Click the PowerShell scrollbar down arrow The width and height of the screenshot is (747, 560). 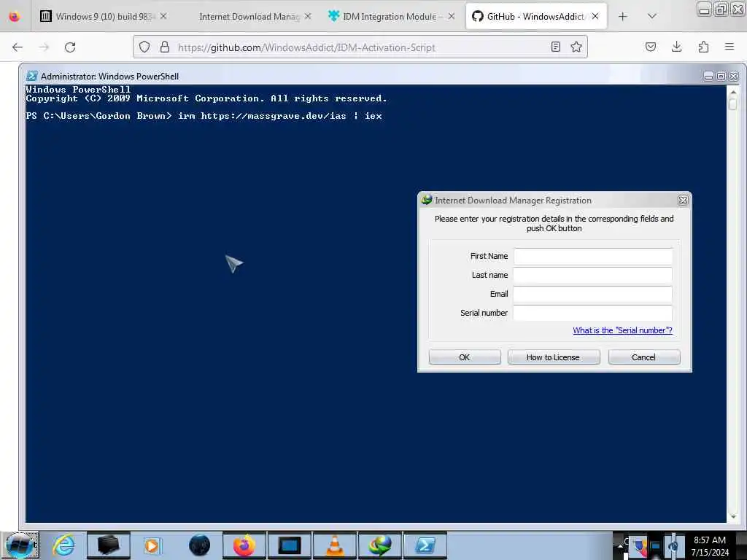[732, 517]
